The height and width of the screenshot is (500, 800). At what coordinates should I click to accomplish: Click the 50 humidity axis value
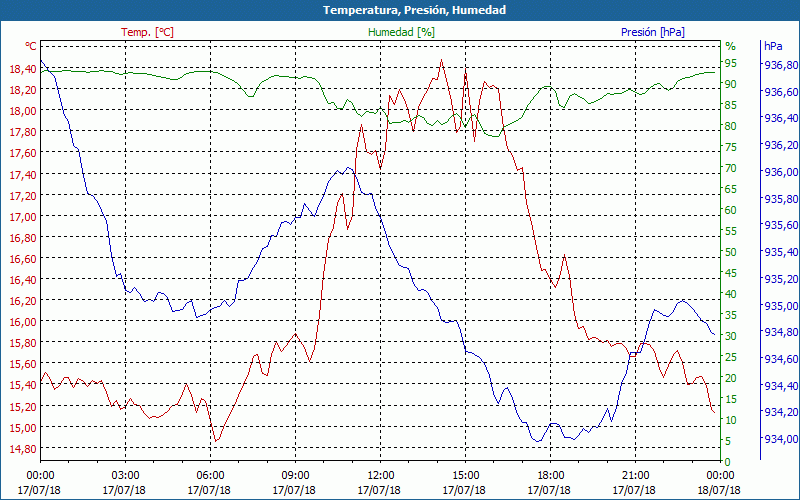point(731,252)
